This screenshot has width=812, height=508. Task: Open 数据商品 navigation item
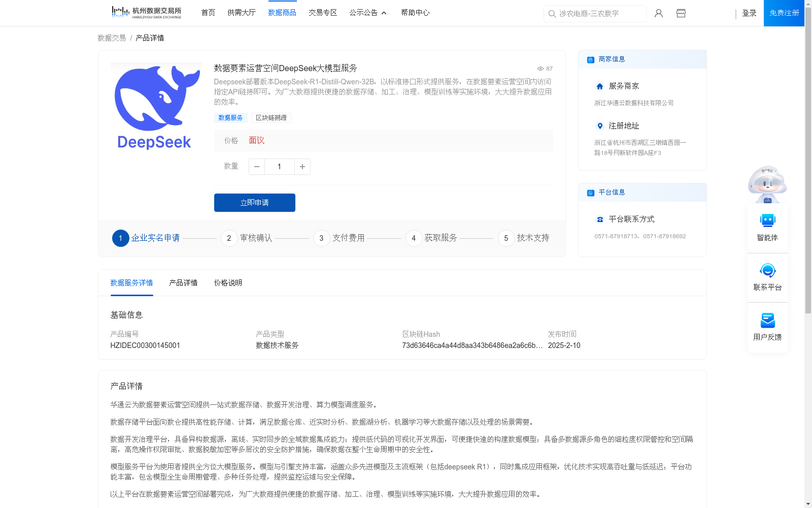click(282, 13)
